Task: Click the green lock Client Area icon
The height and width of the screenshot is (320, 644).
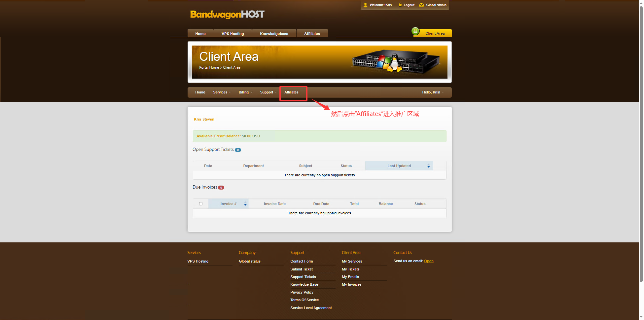Action: click(415, 31)
